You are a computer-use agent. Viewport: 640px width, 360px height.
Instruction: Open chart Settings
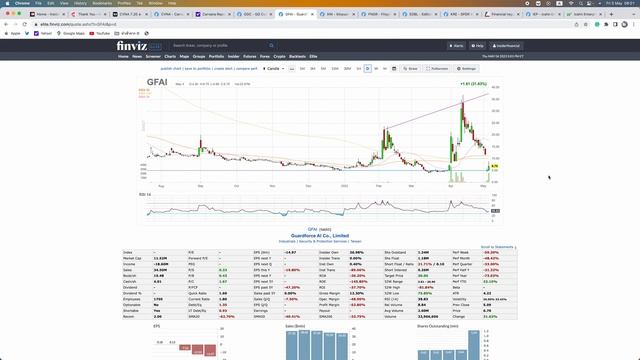tap(466, 69)
